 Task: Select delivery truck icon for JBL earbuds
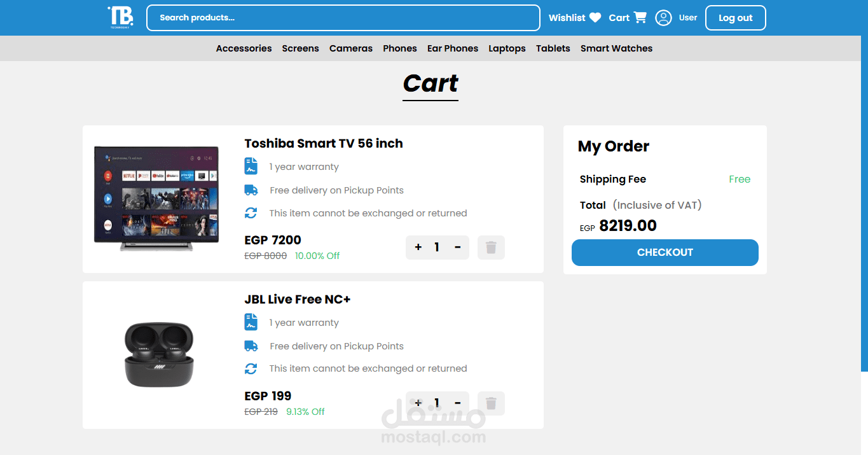click(x=251, y=346)
